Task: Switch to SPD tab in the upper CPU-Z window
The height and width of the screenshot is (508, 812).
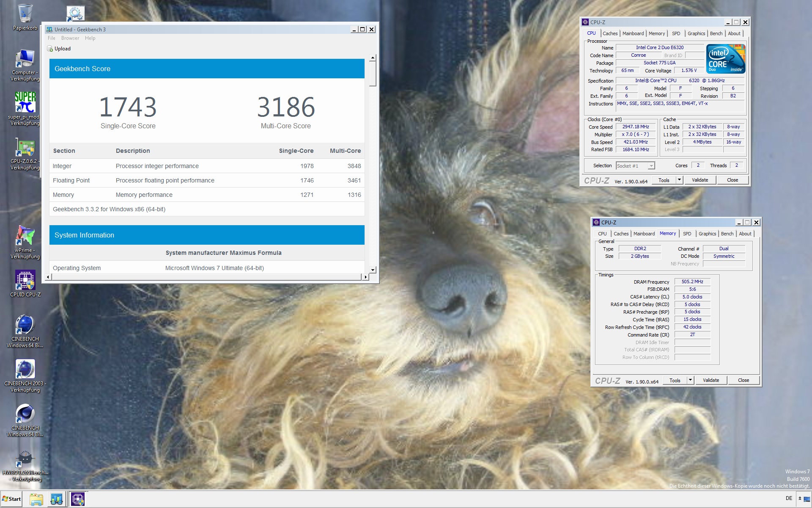Action: coord(676,33)
